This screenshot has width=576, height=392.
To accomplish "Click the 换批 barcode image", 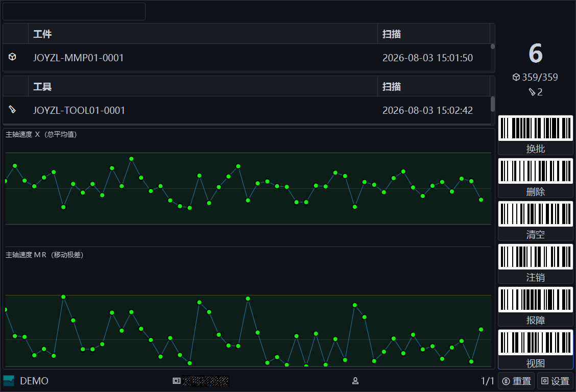I will (x=536, y=128).
